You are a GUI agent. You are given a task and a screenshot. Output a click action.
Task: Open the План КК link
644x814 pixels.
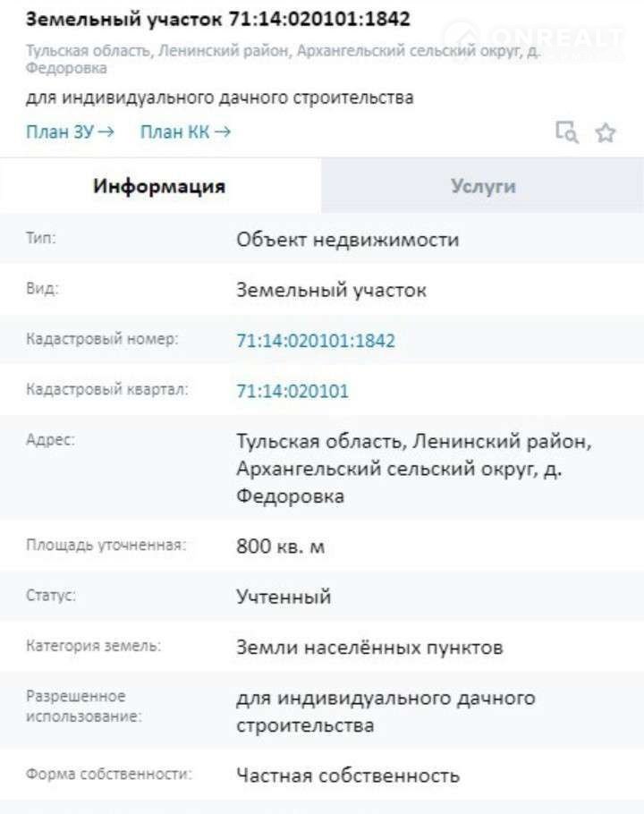[x=185, y=132]
